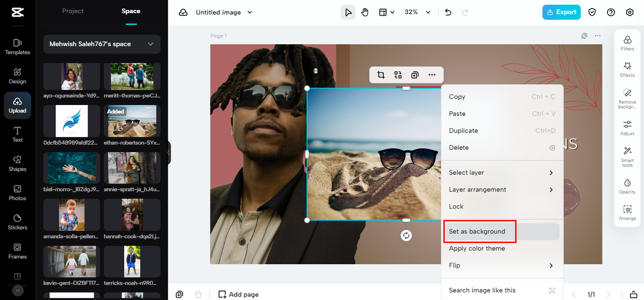Open settings hexagon icon in top bar
Image resolution: width=644 pixels, height=300 pixels.
point(629,12)
